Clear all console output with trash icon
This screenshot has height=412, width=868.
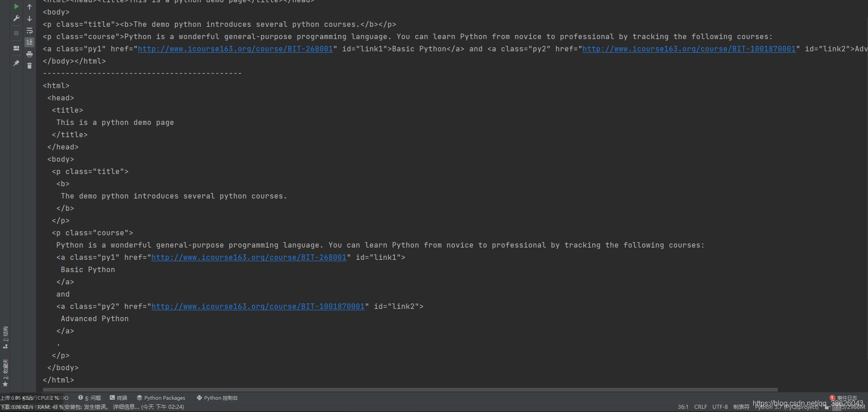(x=29, y=66)
